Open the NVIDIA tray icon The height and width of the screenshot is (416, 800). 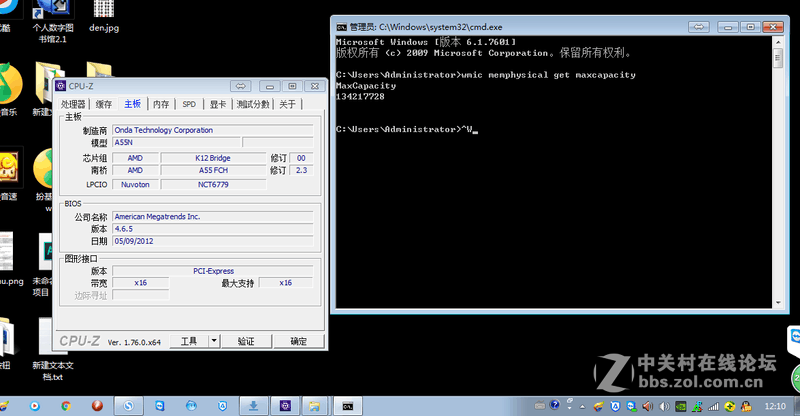681,406
